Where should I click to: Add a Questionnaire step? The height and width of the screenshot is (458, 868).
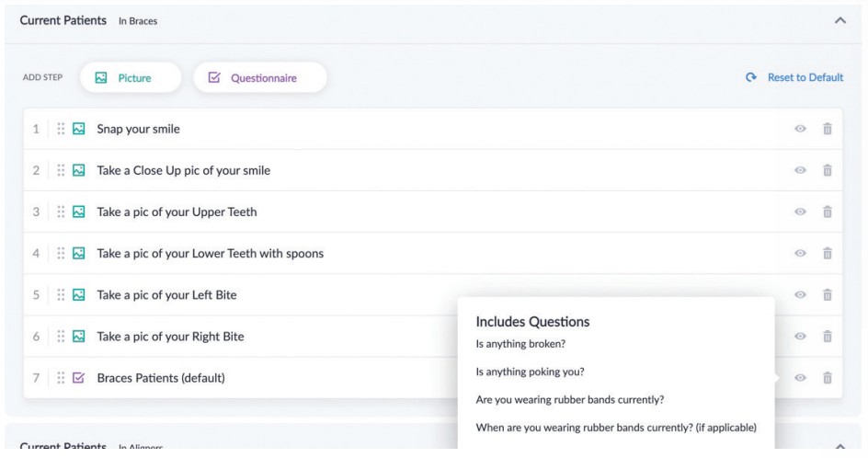[260, 77]
